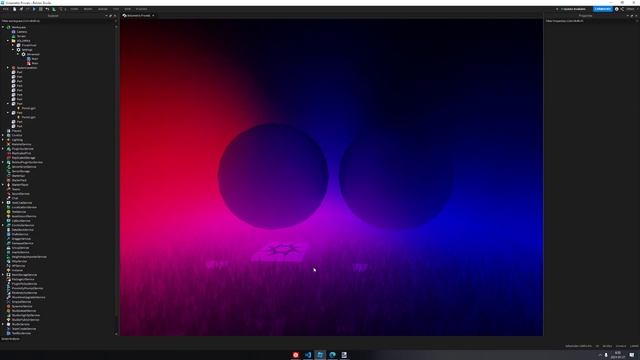Switch to the VIEW ribbon tab
Screen dimensions: 640x360
(128, 9)
